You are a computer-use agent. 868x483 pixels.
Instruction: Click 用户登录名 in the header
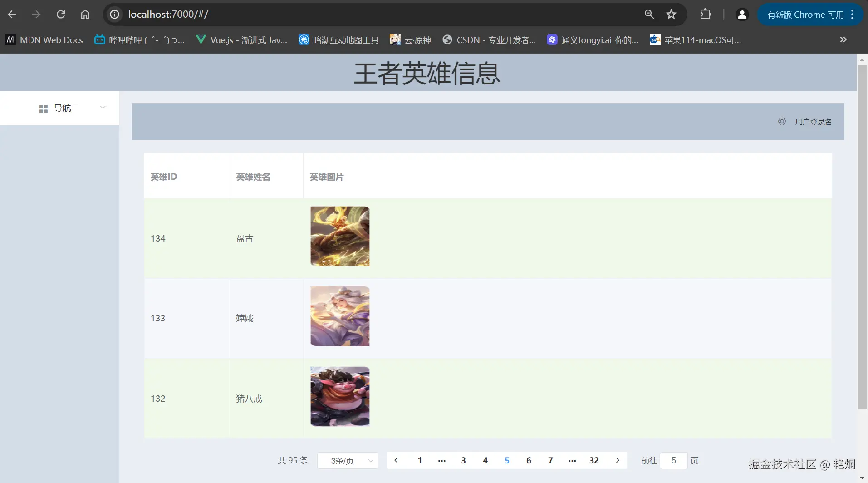(814, 121)
